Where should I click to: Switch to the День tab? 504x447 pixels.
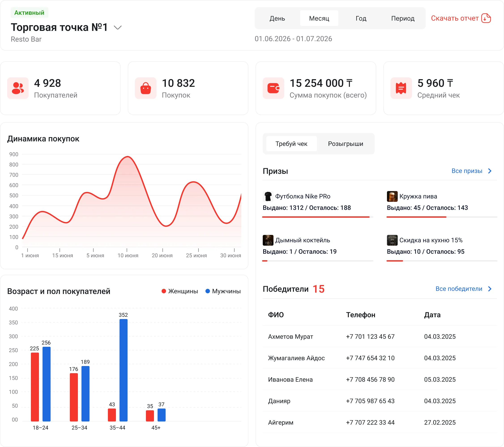pyautogui.click(x=277, y=18)
